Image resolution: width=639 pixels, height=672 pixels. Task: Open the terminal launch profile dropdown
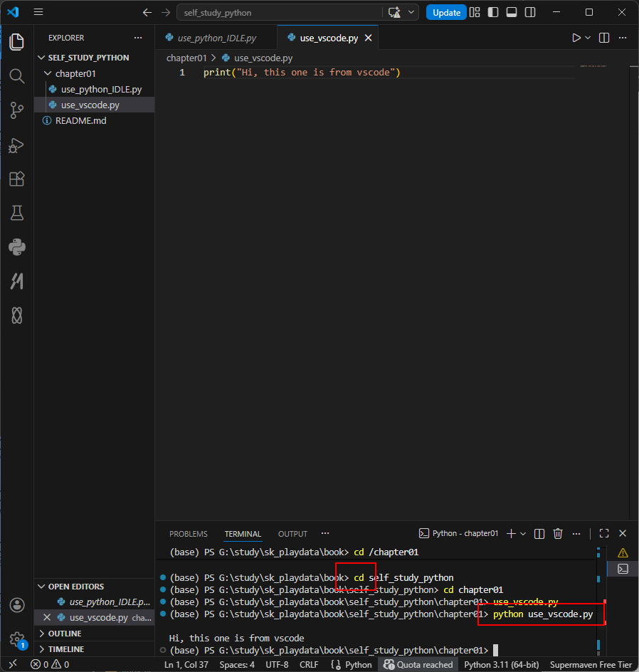523,534
